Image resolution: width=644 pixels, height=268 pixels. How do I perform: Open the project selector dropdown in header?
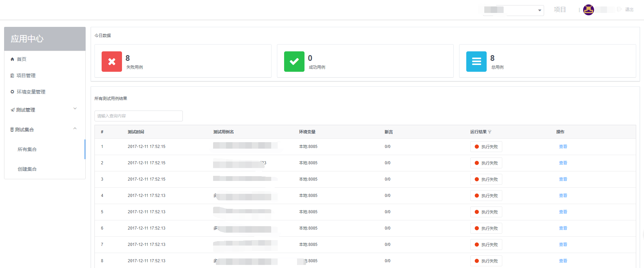tap(513, 10)
